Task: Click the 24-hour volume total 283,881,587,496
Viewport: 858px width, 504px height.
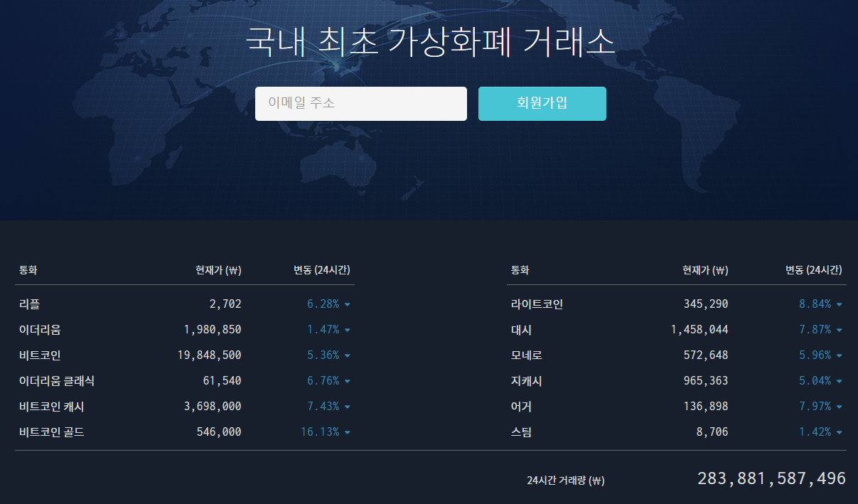Action: [x=772, y=478]
